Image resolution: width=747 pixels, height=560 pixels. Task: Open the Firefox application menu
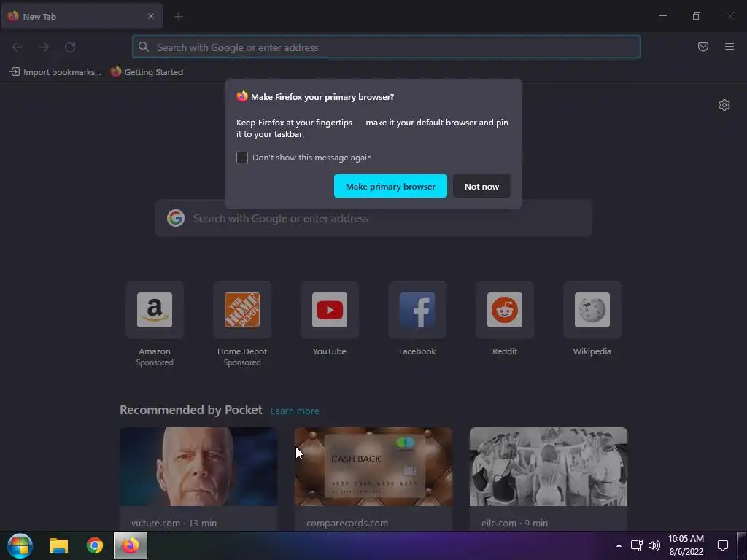click(x=729, y=47)
